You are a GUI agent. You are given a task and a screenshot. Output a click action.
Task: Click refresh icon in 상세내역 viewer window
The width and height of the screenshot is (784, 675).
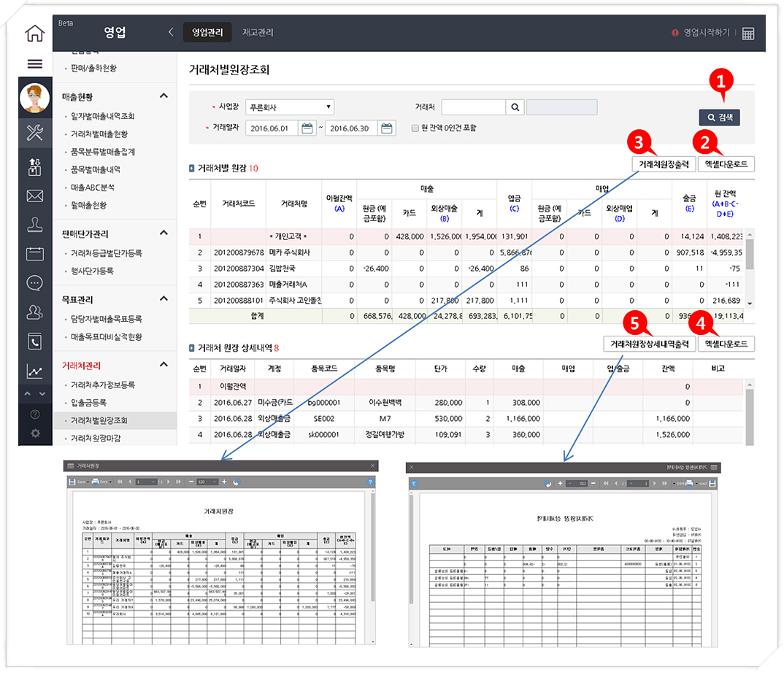pyautogui.click(x=547, y=484)
